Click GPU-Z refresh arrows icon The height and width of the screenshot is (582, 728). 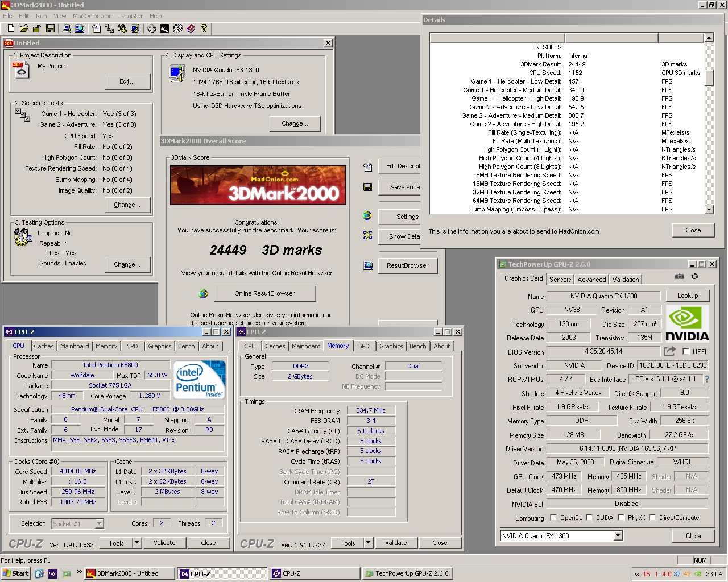(x=694, y=276)
